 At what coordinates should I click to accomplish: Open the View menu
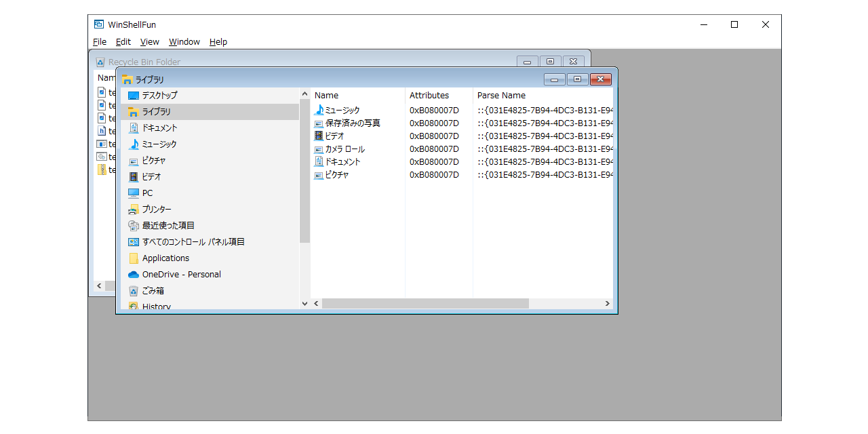pos(149,41)
